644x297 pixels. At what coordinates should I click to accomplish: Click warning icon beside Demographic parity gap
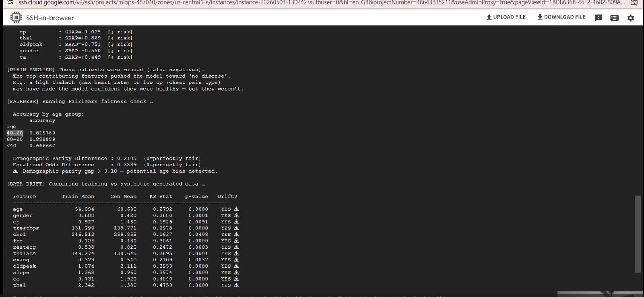15,171
